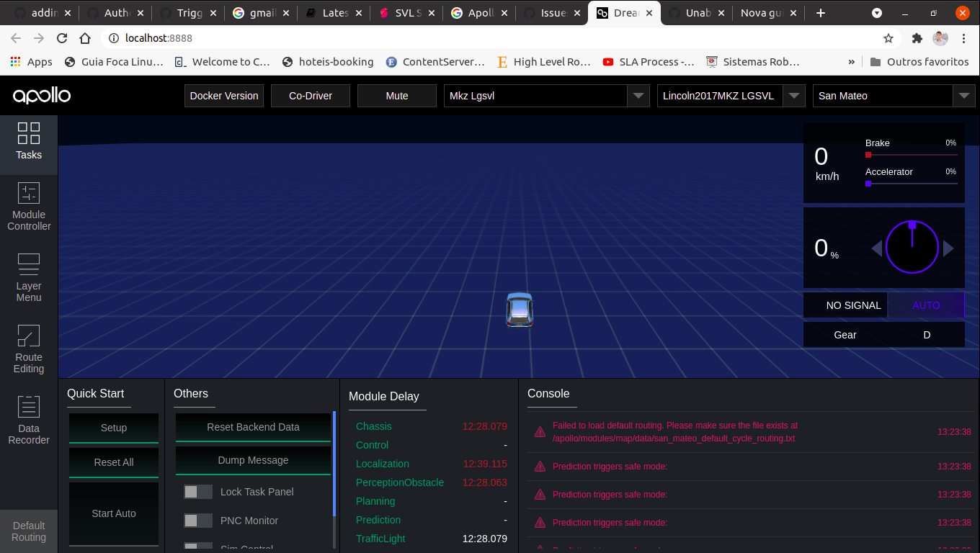
Task: Open the San Mateo map dropdown
Action: click(964, 95)
